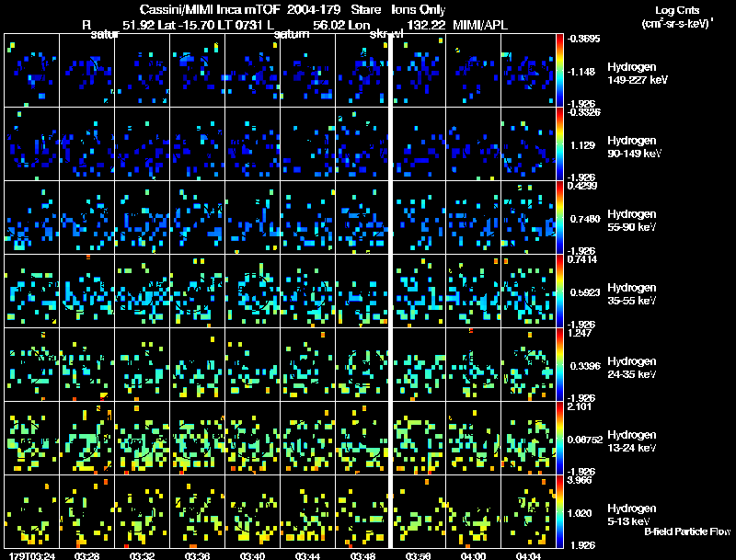The height and width of the screenshot is (560, 736).
Task: Click the 0.4299 colorbar maximum value
Action: [x=582, y=186]
